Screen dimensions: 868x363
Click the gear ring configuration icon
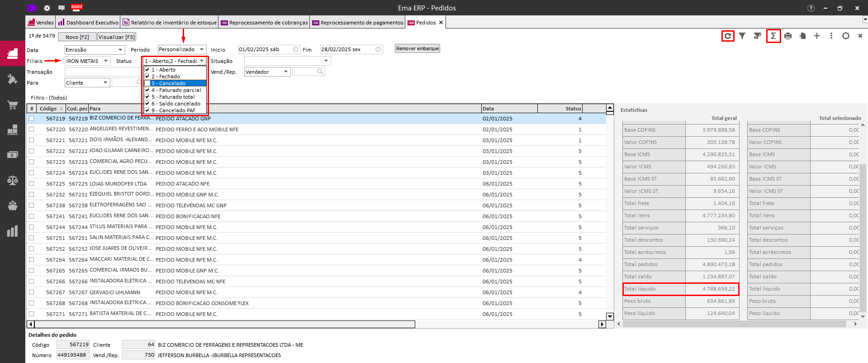point(846,36)
